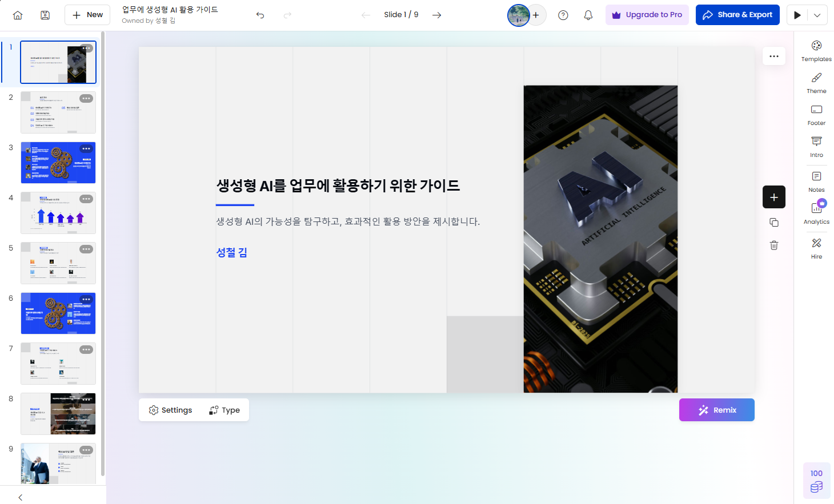Click the Share & Export button

(x=737, y=15)
